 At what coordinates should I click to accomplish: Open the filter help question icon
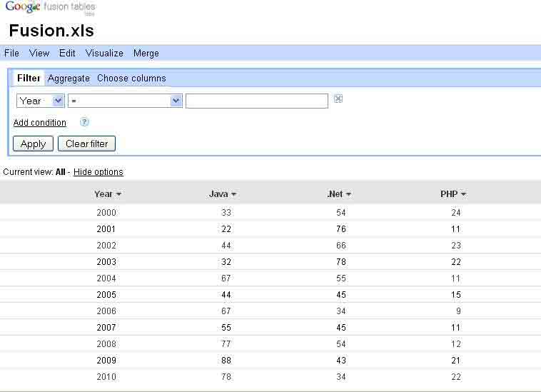84,122
